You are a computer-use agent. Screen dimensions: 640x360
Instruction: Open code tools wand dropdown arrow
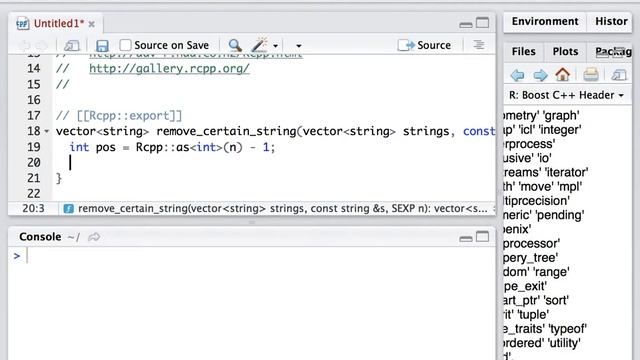tap(276, 46)
